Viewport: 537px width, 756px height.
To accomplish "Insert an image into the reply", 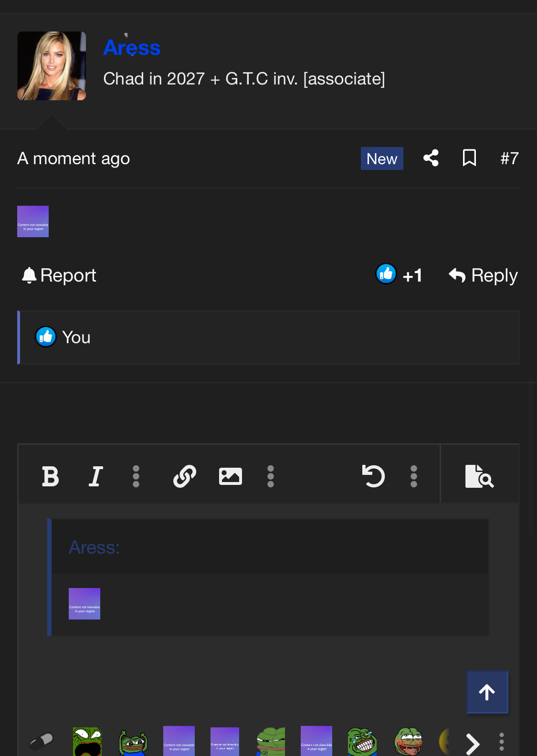I will coord(231,476).
